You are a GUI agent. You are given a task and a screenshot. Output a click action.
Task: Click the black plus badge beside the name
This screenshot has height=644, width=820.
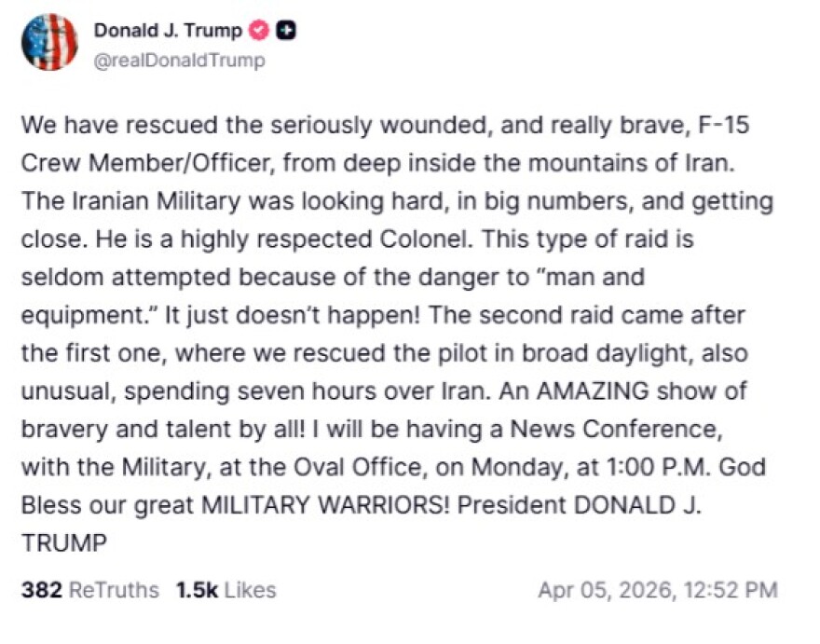[287, 31]
